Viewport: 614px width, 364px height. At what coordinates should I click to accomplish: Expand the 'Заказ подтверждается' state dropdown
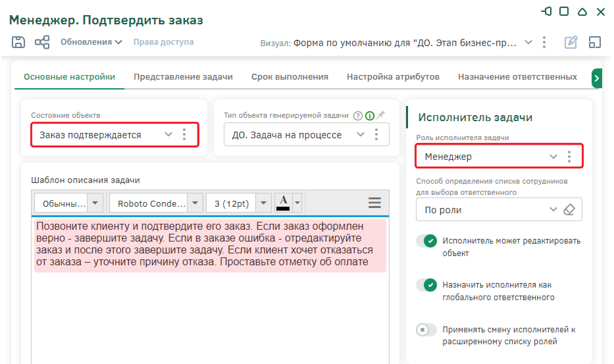[168, 135]
